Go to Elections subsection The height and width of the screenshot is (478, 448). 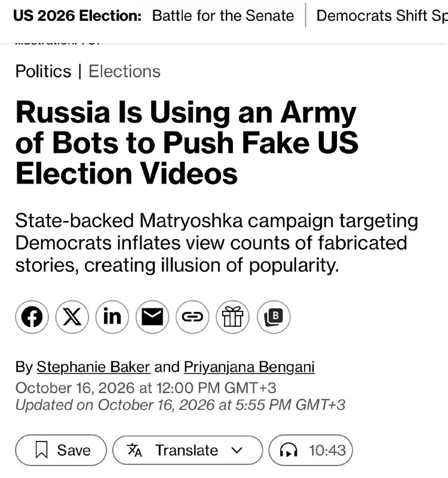point(124,71)
